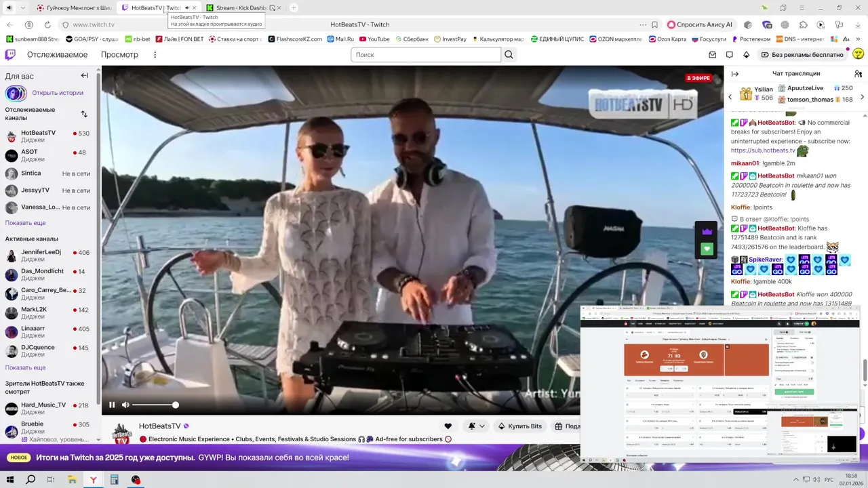Click the search magnifier button
This screenshot has height=488, width=868.
click(509, 54)
